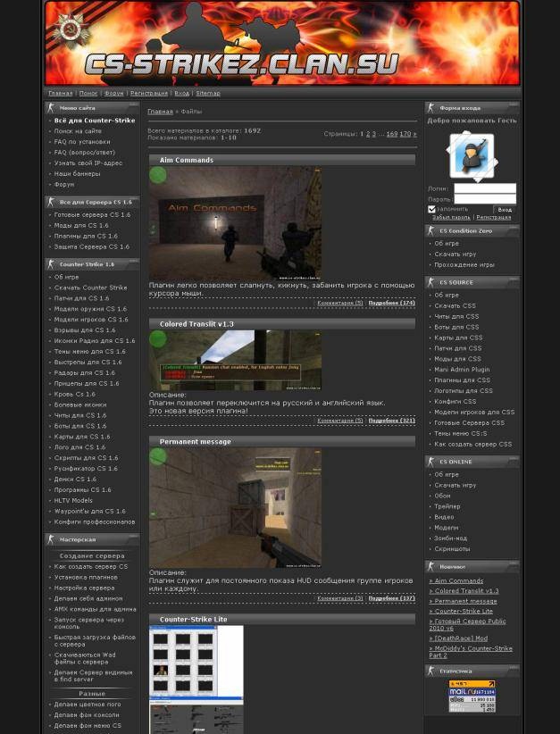
Task: Open Поиск in the top navigation
Action: pyautogui.click(x=88, y=93)
